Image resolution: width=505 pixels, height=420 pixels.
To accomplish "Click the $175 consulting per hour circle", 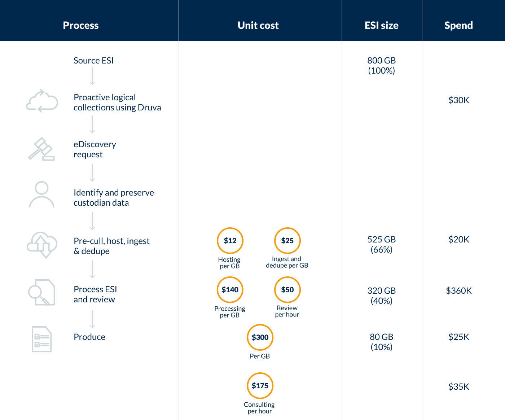I will tap(260, 386).
